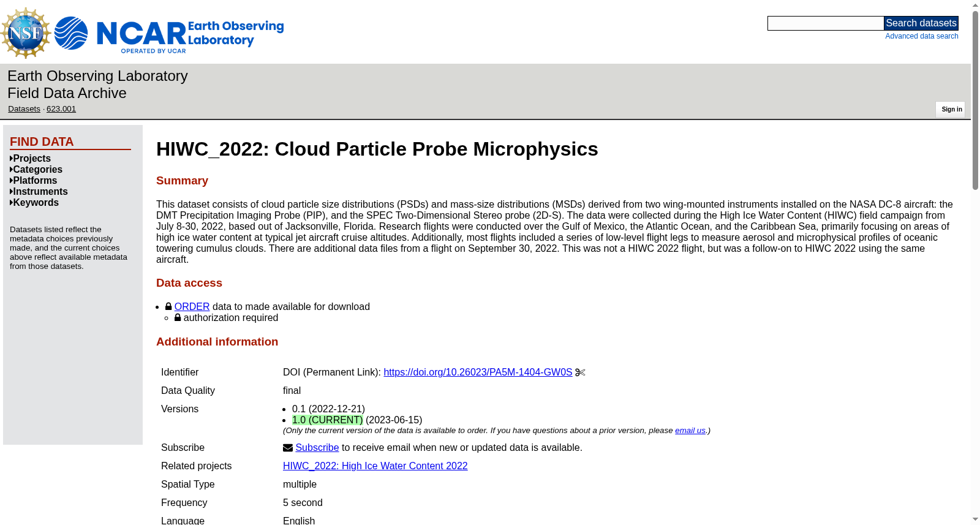Click the FIND DATA heading
The image size is (980, 525).
click(42, 142)
